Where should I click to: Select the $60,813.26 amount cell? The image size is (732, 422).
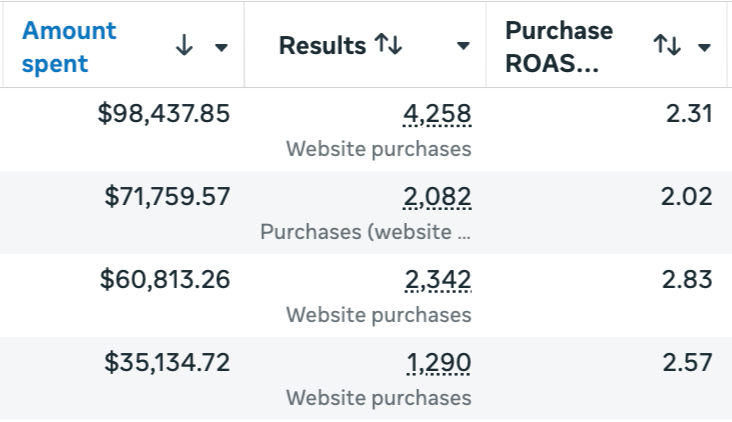tap(165, 279)
